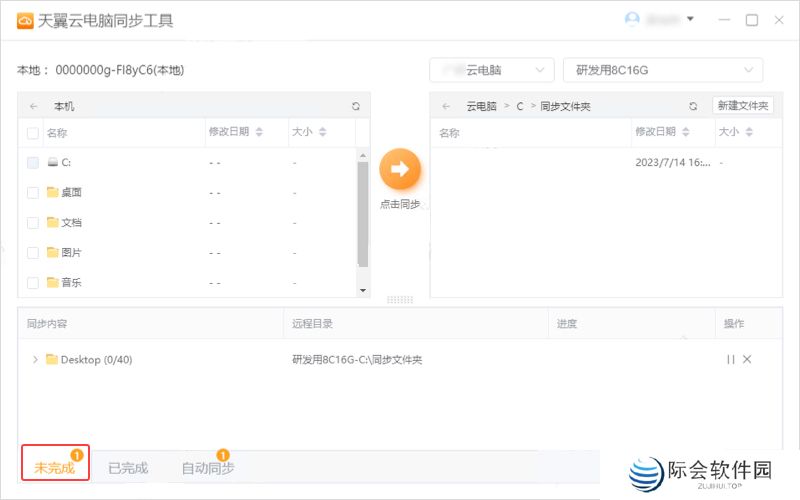
Task: Click the 新建文件夹 button
Action: 743,105
